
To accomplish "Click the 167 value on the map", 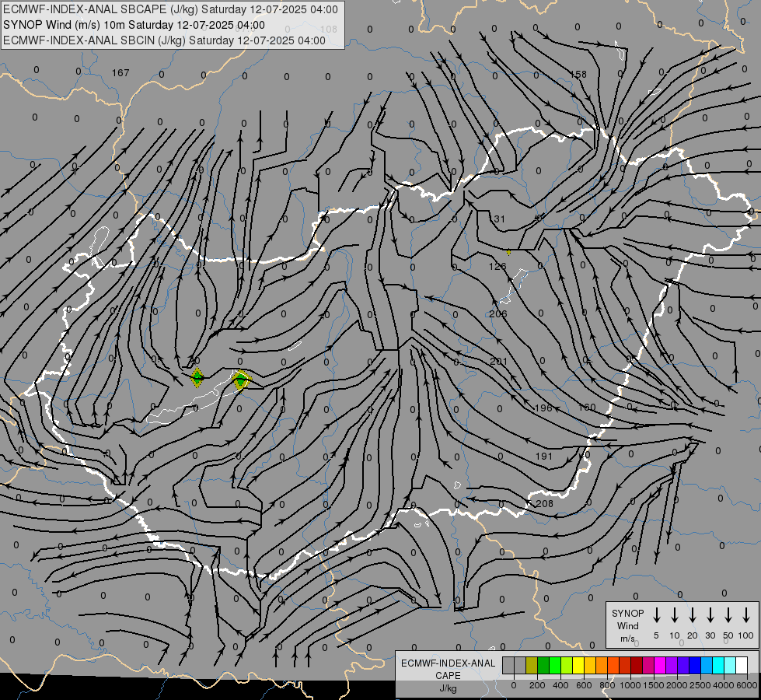I will coord(120,73).
